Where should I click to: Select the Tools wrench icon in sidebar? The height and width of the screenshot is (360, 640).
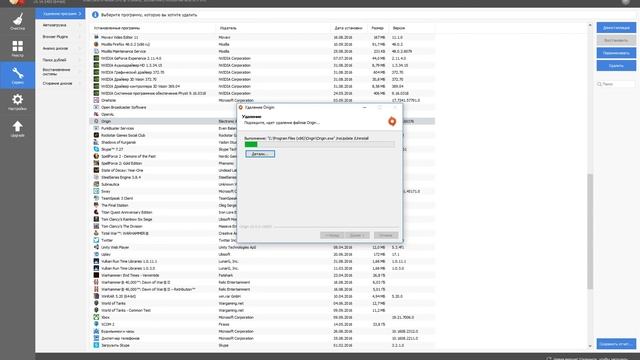18,73
